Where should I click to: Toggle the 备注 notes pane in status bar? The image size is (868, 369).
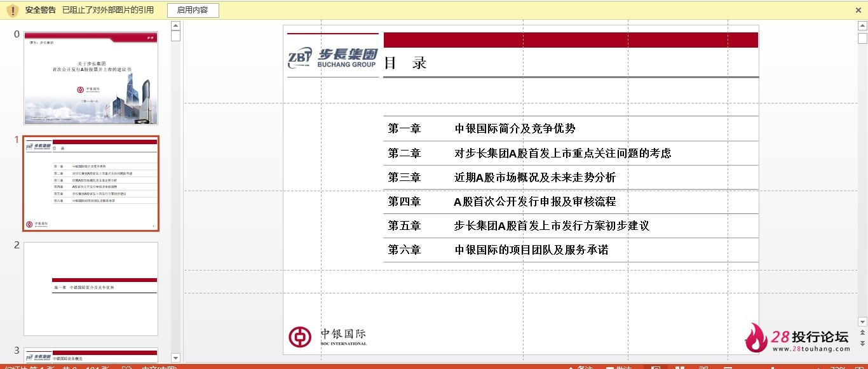point(580,367)
